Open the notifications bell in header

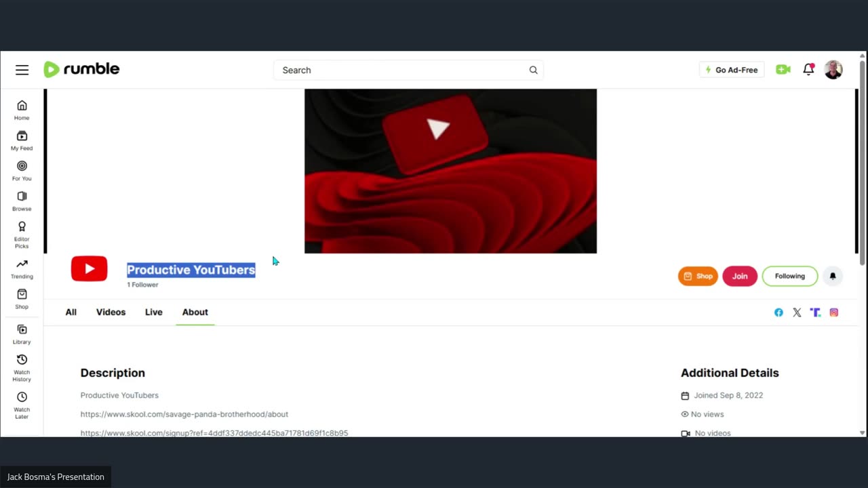(808, 69)
